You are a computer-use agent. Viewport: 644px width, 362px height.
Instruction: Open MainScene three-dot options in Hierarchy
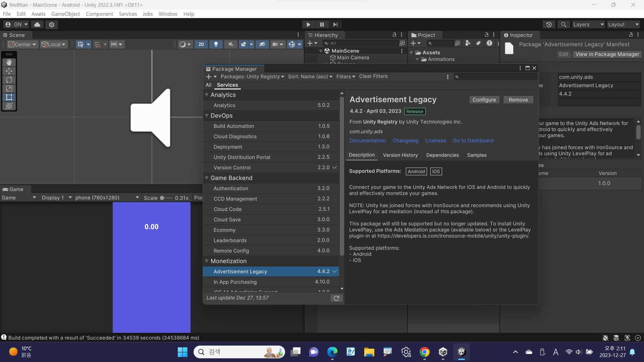click(402, 51)
